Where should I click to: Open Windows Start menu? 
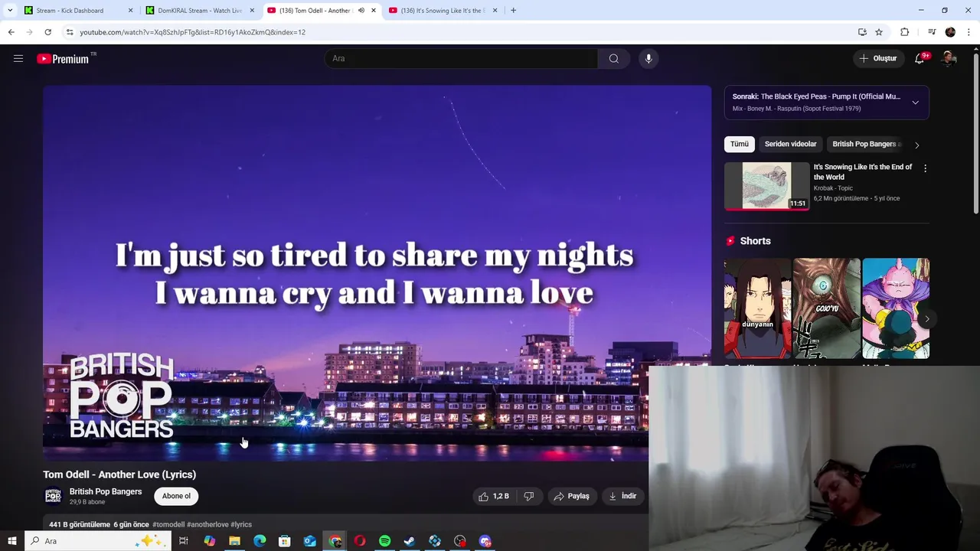tap(11, 541)
